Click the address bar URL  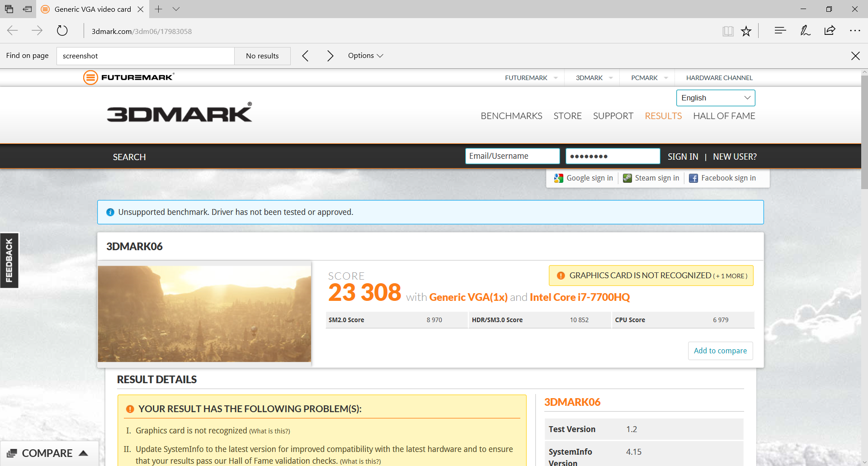coord(142,31)
